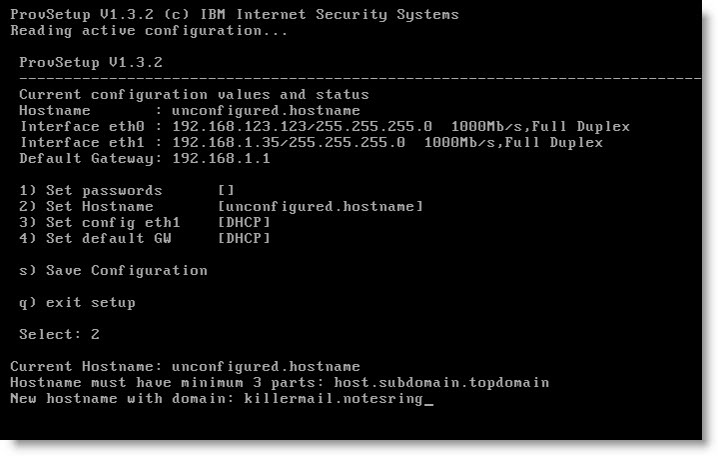Click the "Reading active configuration..." line
Viewport: 718px width, 456px height.
tap(149, 31)
